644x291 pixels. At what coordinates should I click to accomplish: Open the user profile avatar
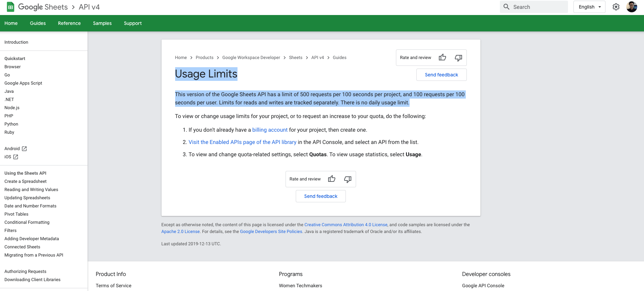(x=632, y=7)
